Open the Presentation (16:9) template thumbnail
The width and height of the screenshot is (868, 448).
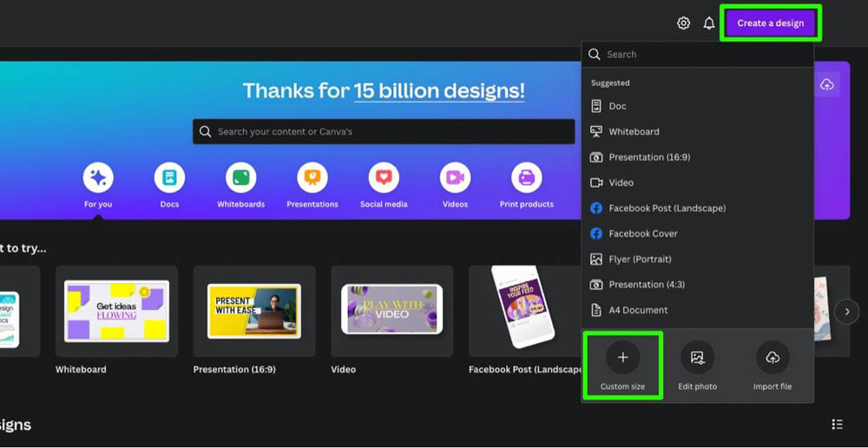(254, 311)
